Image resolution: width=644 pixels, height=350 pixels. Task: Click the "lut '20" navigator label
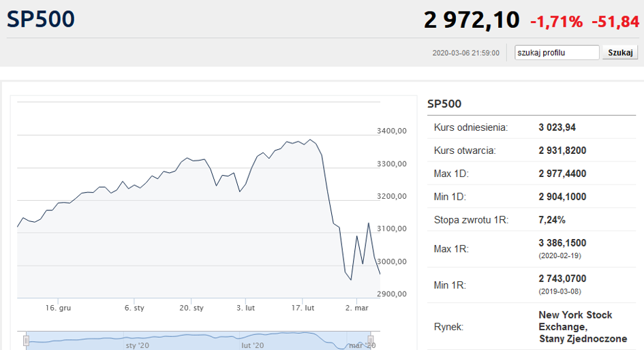point(253,345)
